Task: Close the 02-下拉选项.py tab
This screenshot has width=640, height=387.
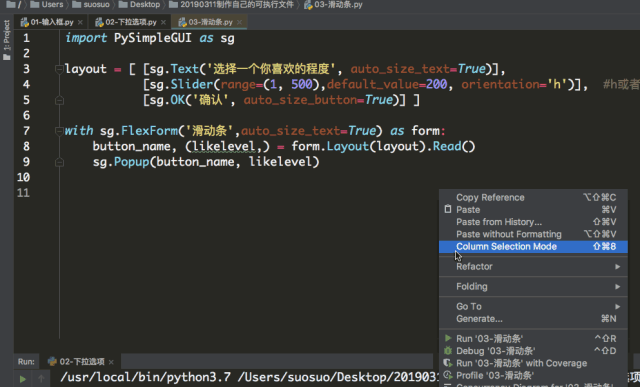Action: [x=163, y=22]
